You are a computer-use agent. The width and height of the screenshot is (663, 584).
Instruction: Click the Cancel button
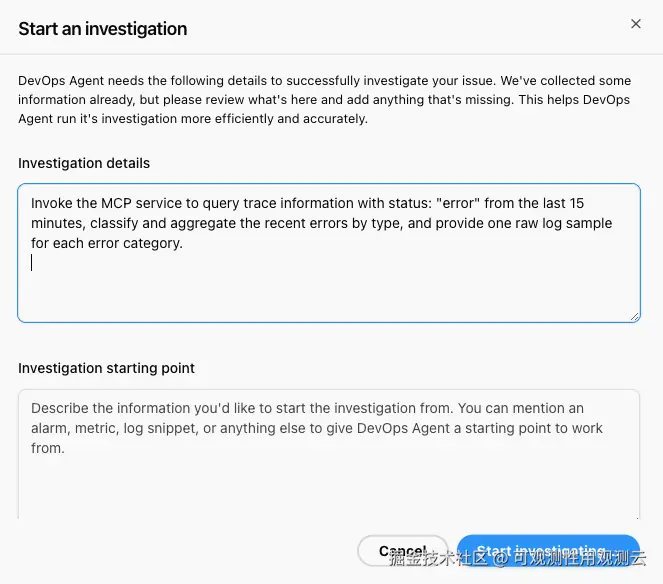coord(402,551)
